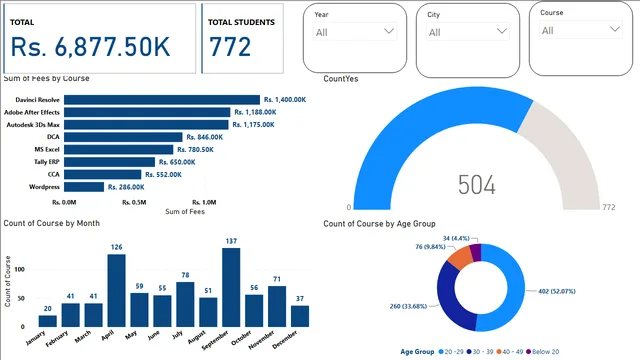640x360 pixels.
Task: Click the September column with value 137
Action: point(231,287)
